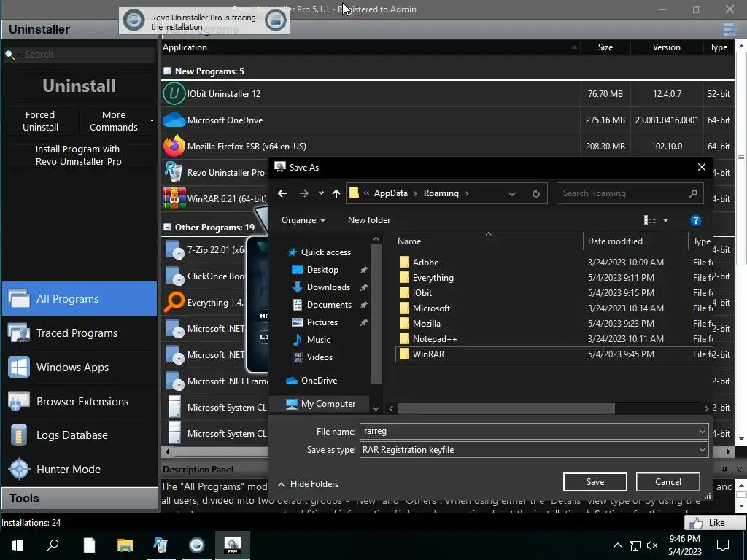Viewport: 747px width, 560px height.
Task: Select Downloads in navigation pane
Action: (328, 287)
